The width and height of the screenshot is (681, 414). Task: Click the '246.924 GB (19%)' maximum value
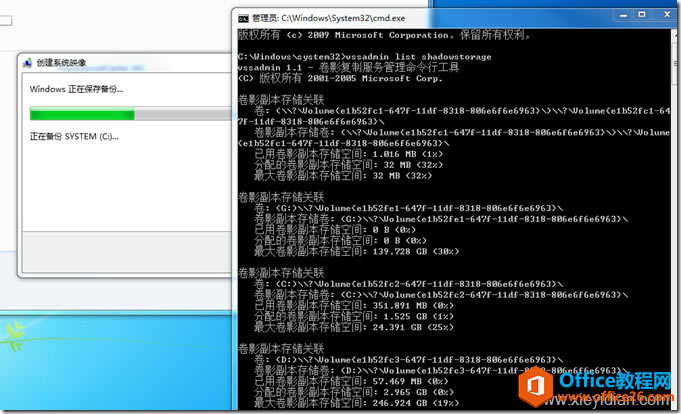coord(416,403)
